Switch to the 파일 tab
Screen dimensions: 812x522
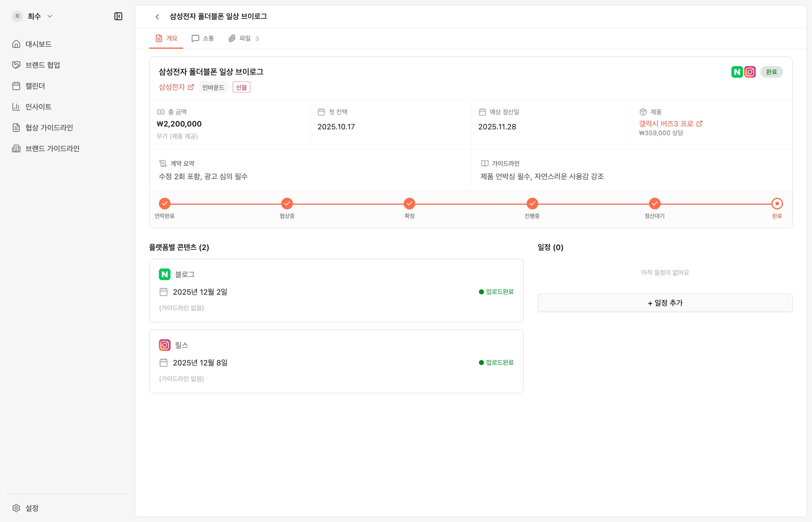[x=243, y=38]
